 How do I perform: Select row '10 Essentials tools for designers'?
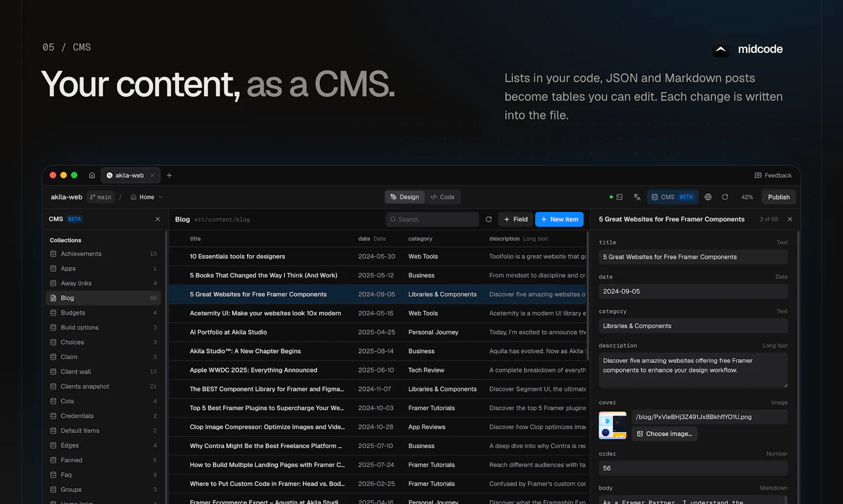(x=377, y=256)
